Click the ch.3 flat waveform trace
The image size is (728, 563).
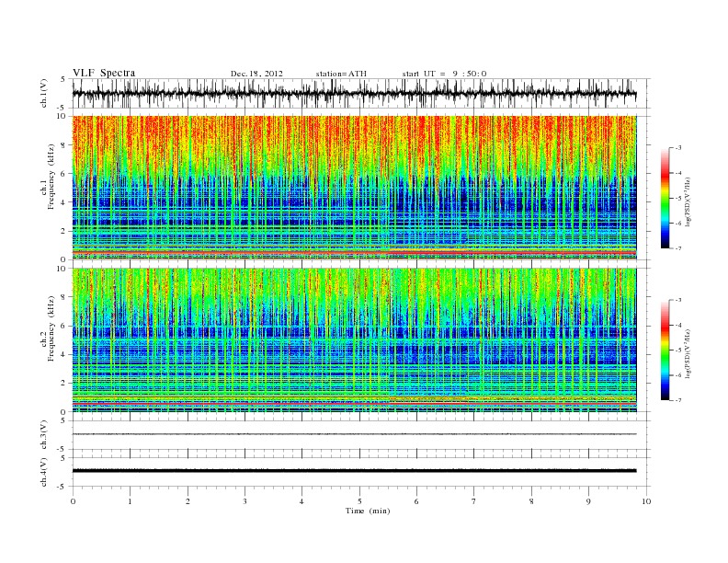click(354, 434)
